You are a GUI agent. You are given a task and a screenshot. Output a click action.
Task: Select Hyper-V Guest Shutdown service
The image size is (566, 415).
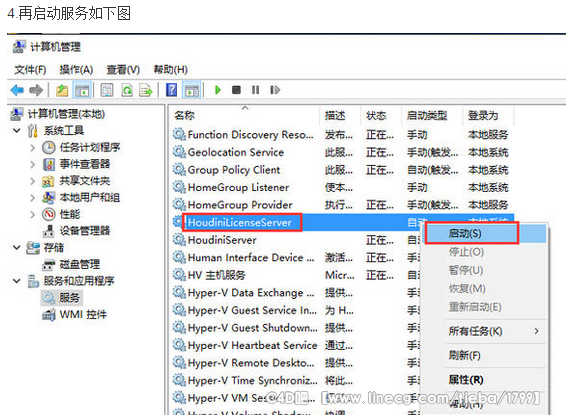point(253,328)
